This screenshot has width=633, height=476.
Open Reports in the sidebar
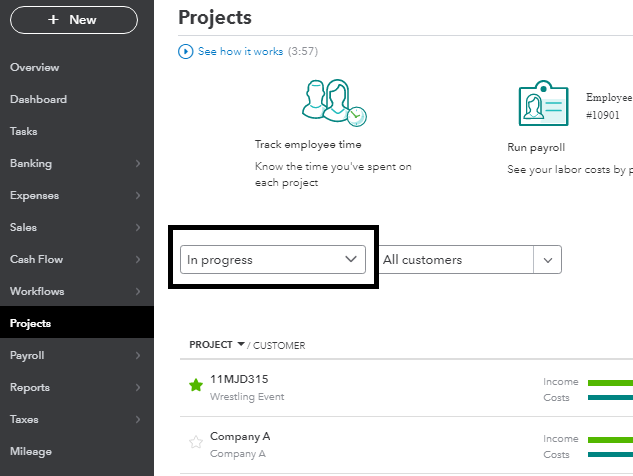point(30,387)
